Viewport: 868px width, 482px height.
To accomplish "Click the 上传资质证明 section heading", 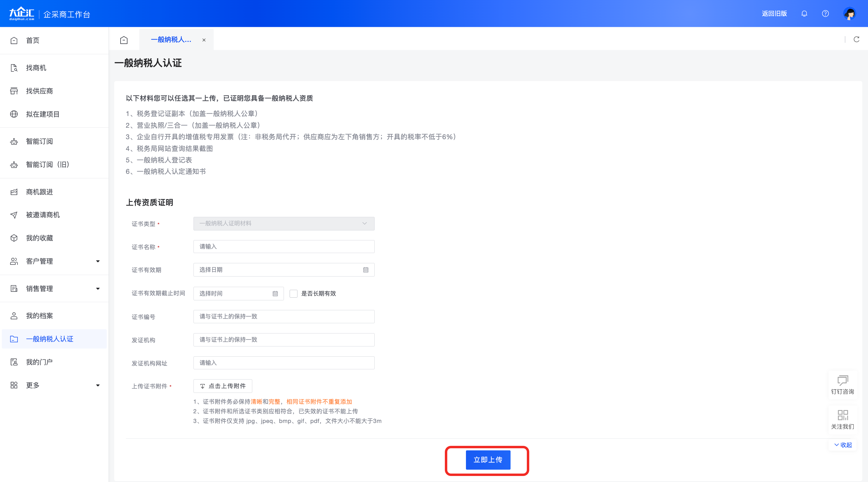I will tap(149, 202).
